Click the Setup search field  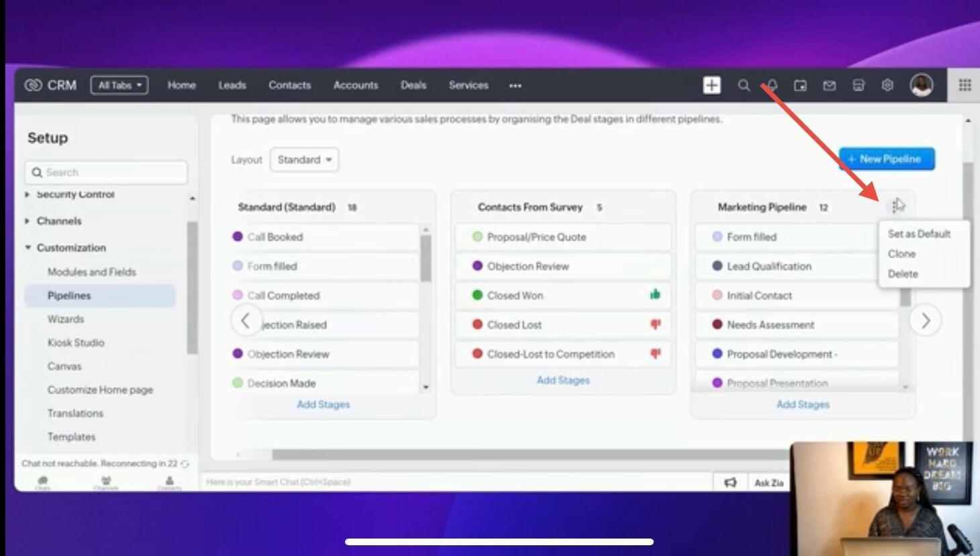107,173
